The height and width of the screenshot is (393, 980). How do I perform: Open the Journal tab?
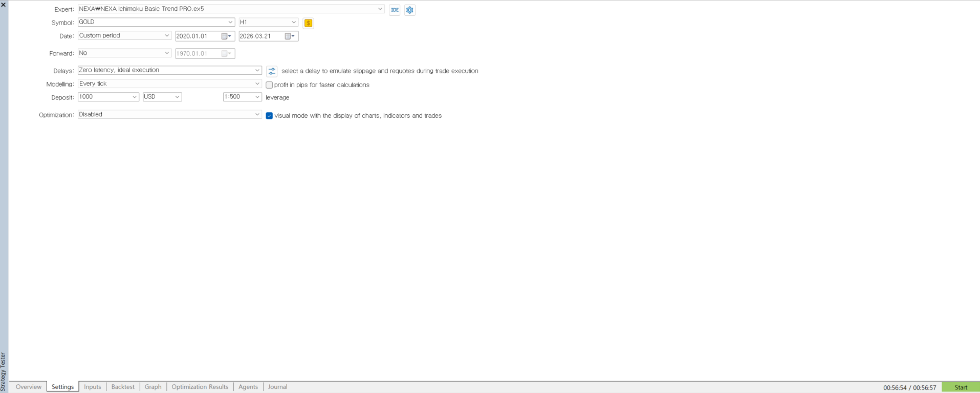coord(278,387)
